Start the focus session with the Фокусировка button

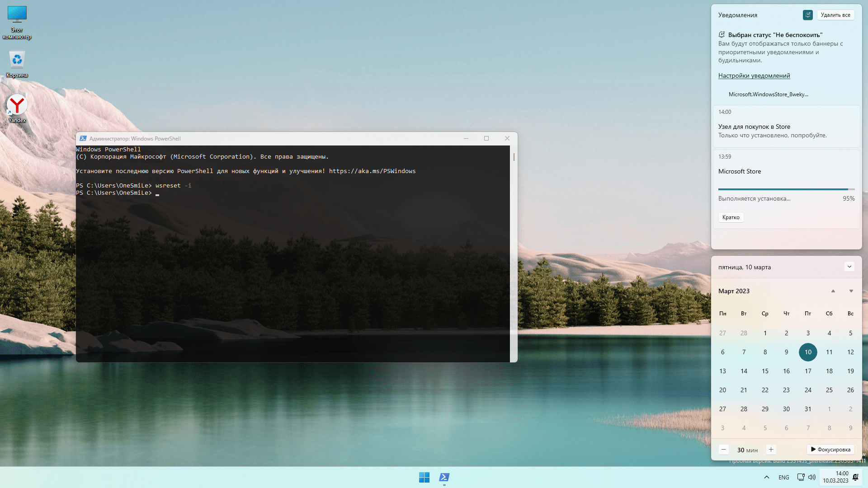pyautogui.click(x=830, y=450)
